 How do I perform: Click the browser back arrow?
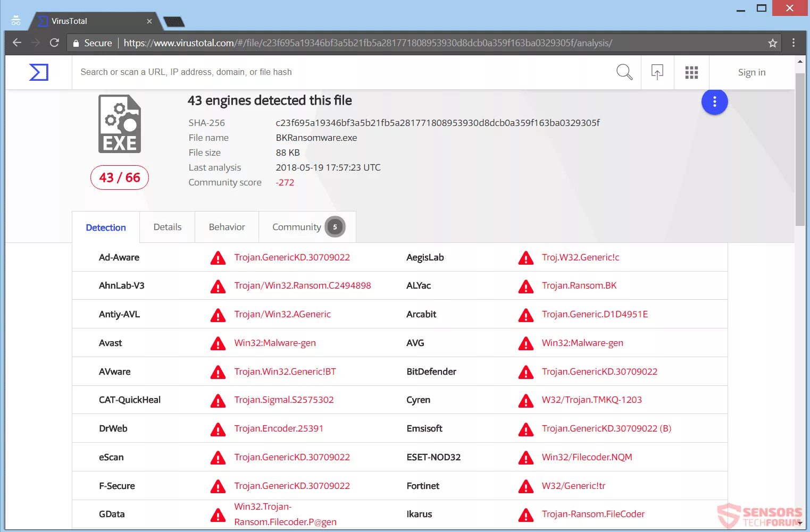(x=17, y=43)
